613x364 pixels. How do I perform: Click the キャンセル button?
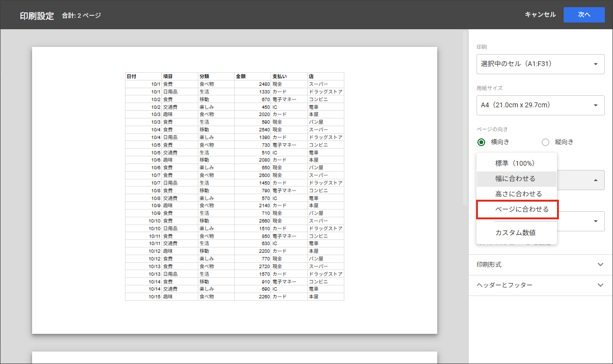(540, 15)
